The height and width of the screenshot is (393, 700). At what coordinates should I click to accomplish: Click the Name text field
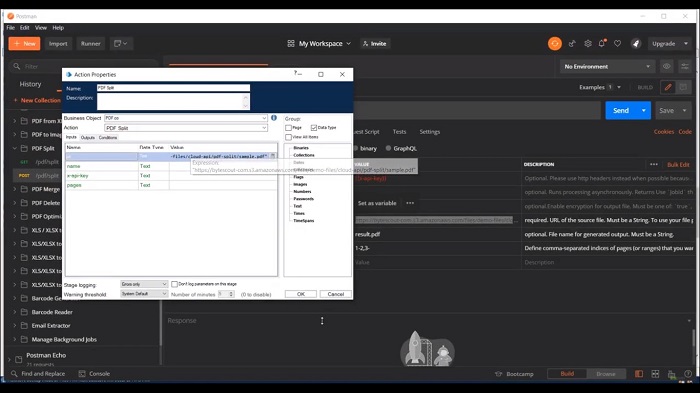(173, 88)
